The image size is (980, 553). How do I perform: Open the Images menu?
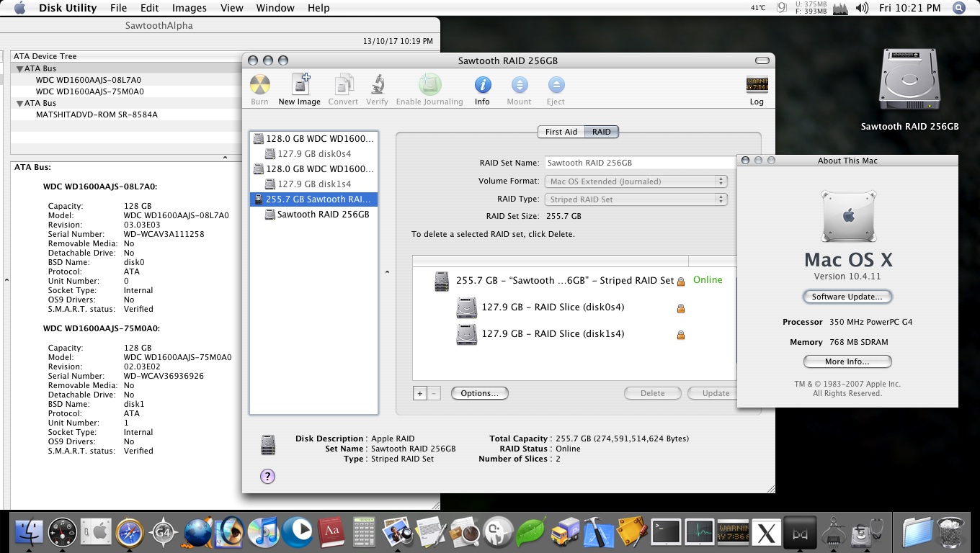(x=190, y=8)
